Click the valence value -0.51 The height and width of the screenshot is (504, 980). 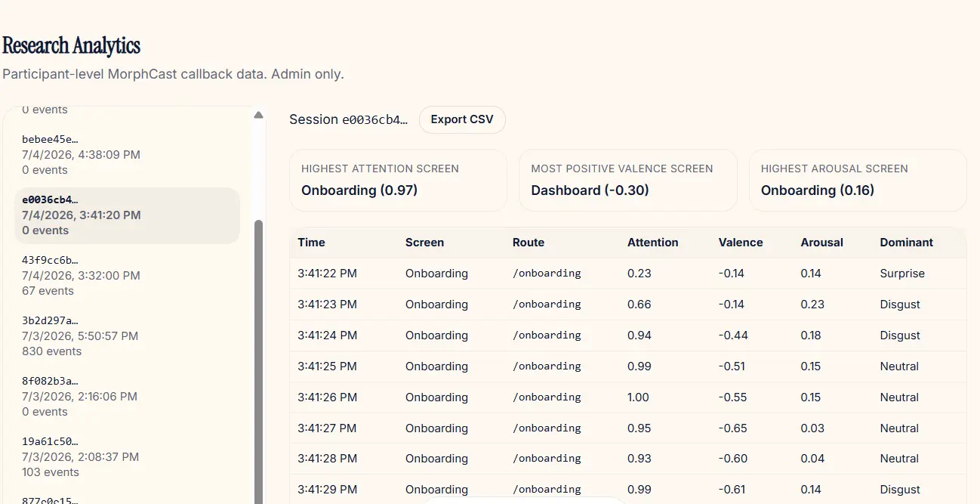pyautogui.click(x=732, y=366)
